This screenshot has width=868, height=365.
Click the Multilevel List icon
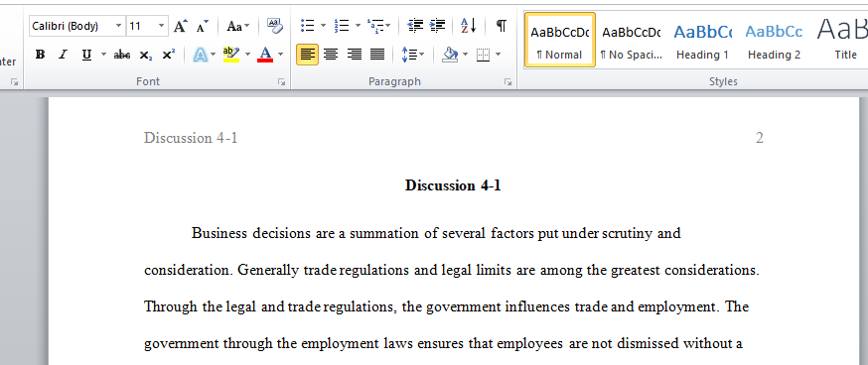pos(375,26)
